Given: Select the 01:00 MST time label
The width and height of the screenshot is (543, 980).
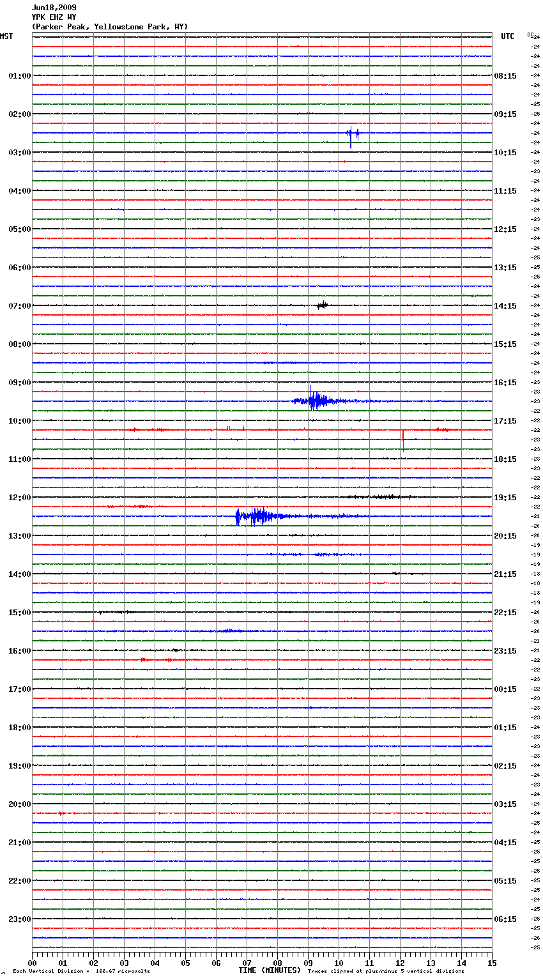Looking at the screenshot, I should click(20, 76).
